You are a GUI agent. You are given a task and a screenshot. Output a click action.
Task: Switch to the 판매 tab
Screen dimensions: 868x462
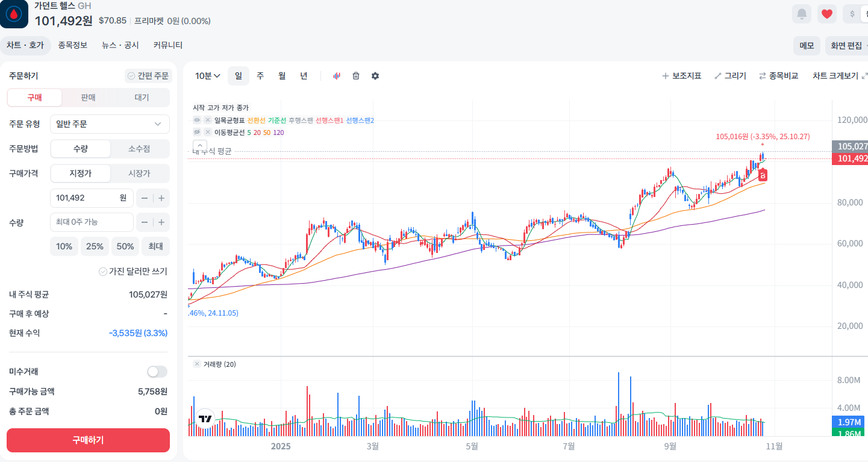point(88,98)
